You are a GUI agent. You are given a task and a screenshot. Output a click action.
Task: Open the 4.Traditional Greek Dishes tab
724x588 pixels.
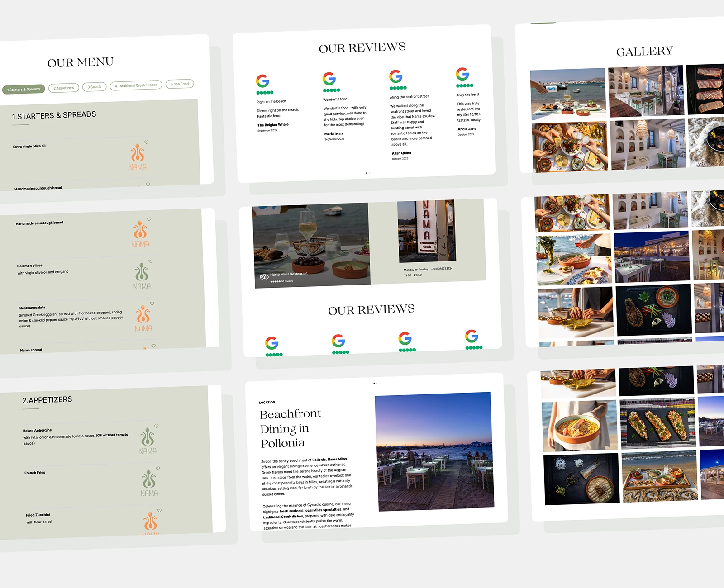coord(136,85)
